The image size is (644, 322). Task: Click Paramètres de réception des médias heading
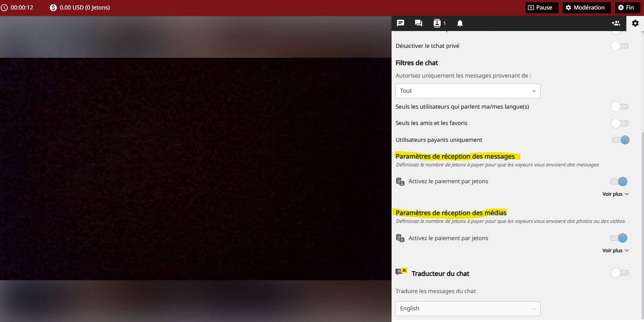[x=451, y=213]
